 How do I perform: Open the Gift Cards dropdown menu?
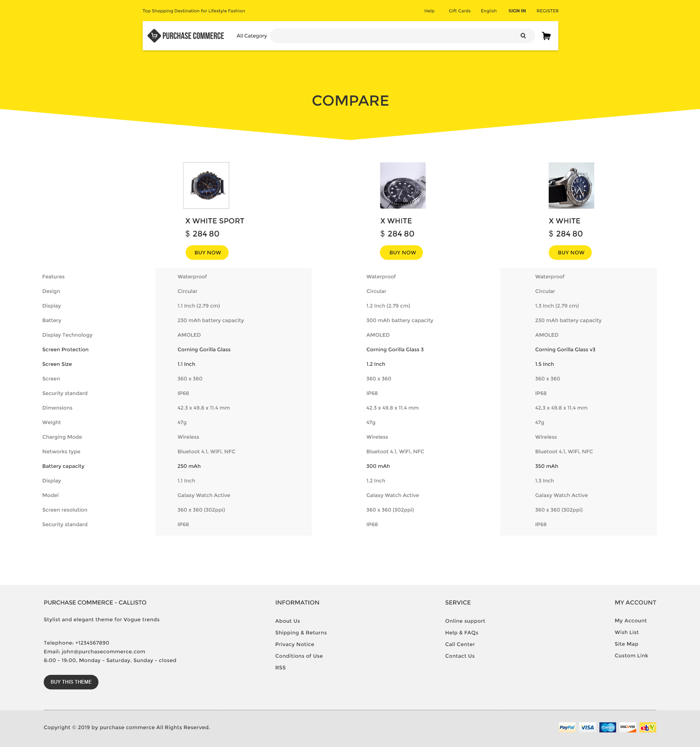pos(459,11)
